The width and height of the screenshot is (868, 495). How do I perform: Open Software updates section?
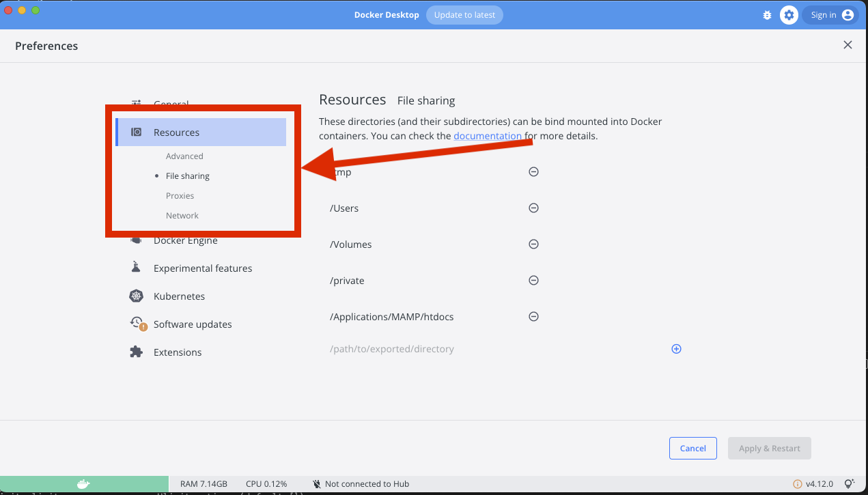[193, 324]
